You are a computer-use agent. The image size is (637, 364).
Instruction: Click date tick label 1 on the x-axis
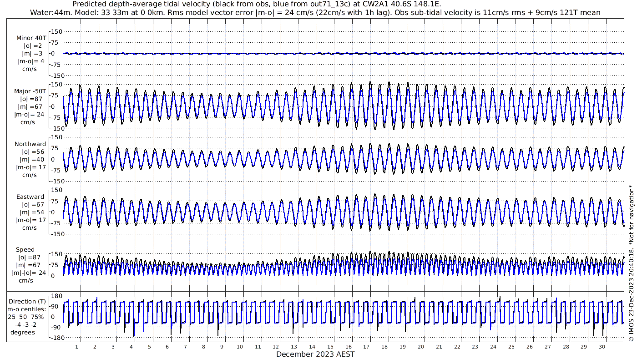click(76, 347)
